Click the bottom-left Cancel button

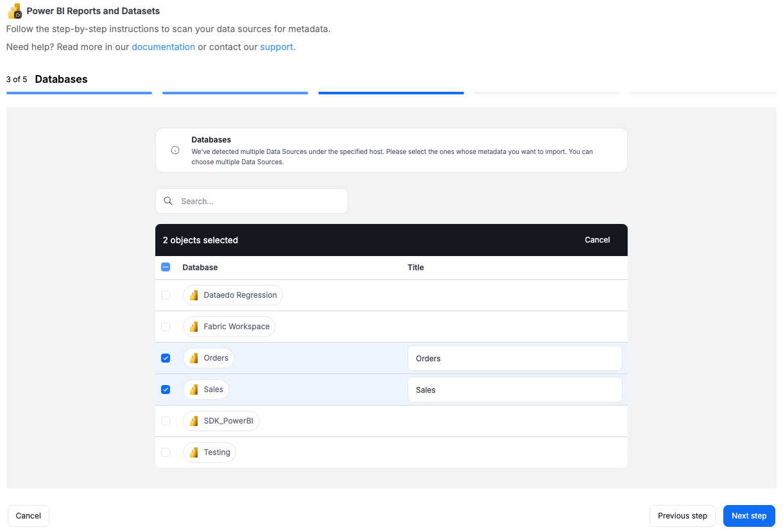point(28,516)
